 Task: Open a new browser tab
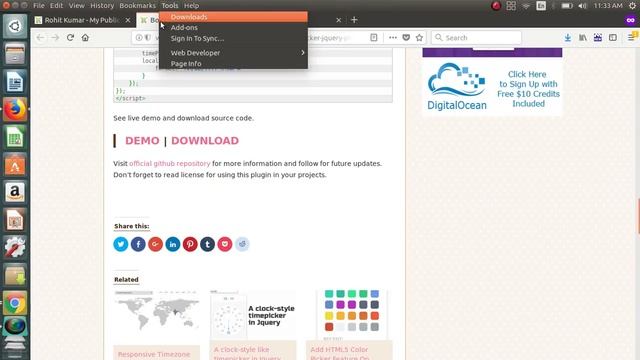(354, 20)
